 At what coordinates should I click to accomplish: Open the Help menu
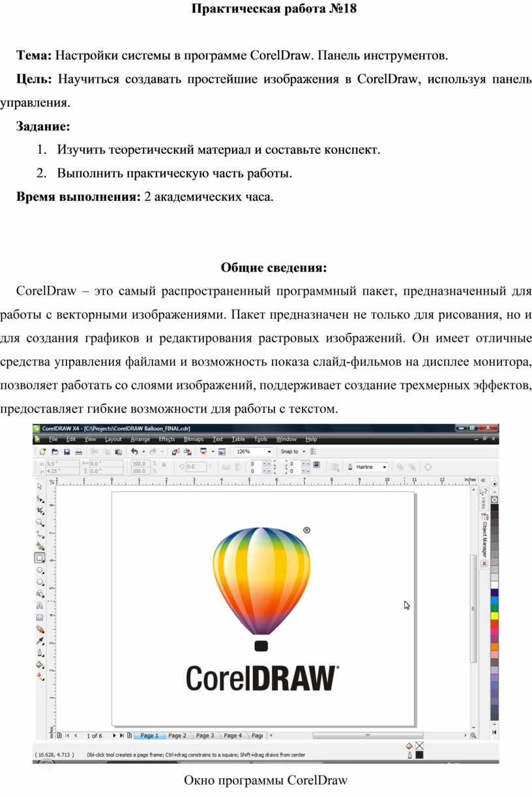[x=312, y=439]
